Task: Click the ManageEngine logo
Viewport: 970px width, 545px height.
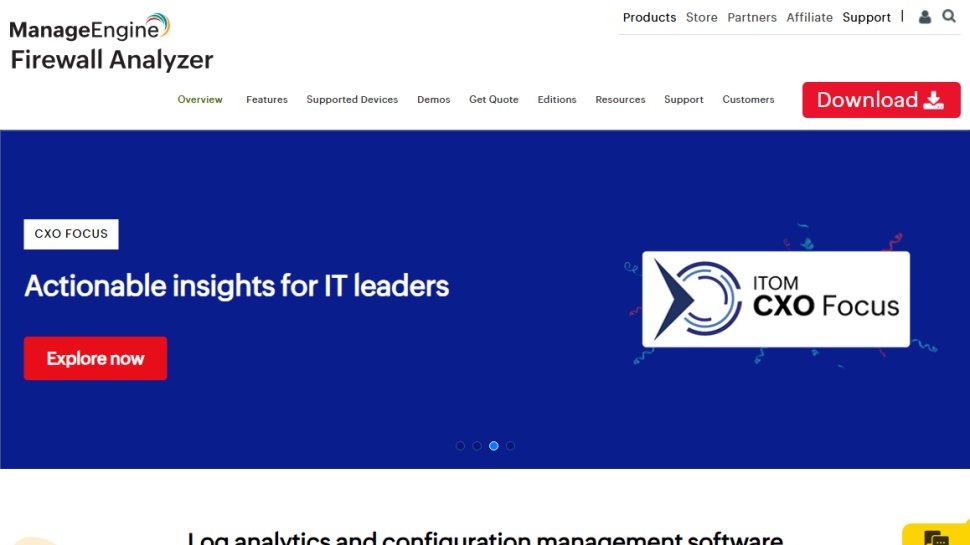Action: click(x=90, y=27)
